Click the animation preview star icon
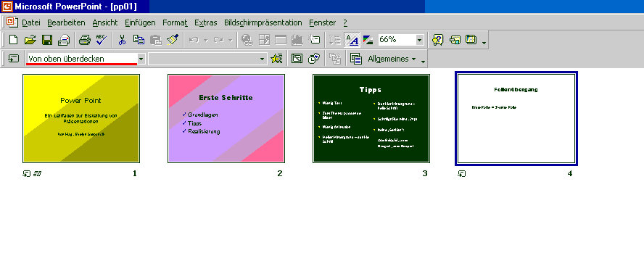Screen dimensions: 644x261 tap(277, 59)
